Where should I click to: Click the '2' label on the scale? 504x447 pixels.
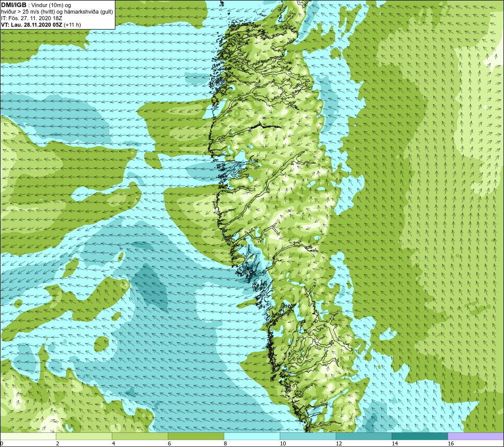pos(57,443)
